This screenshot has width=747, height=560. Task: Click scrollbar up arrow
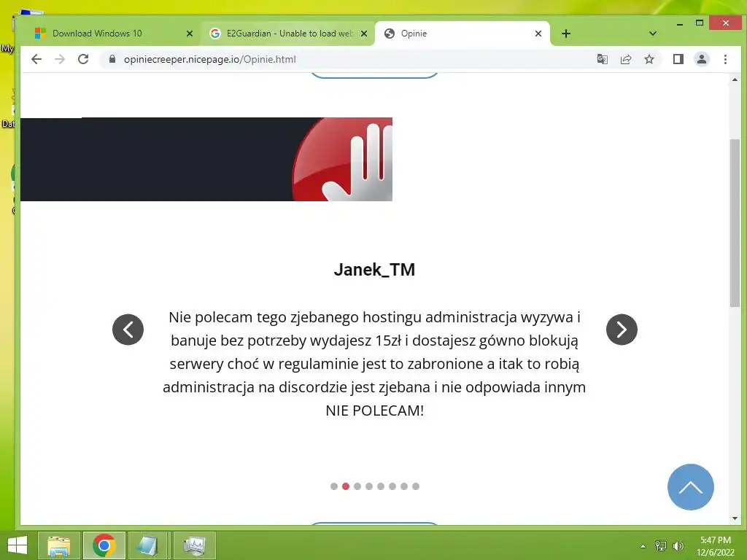click(735, 80)
